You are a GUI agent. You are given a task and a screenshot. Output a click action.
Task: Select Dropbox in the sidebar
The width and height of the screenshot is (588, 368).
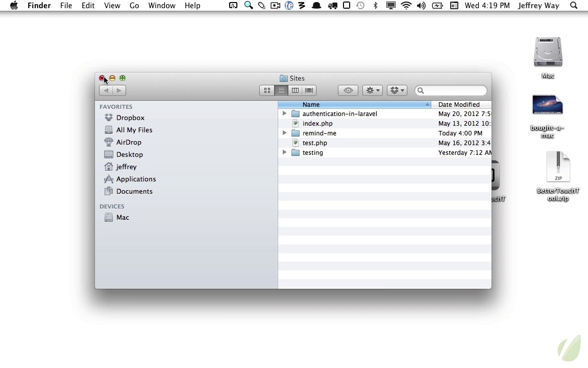(130, 118)
